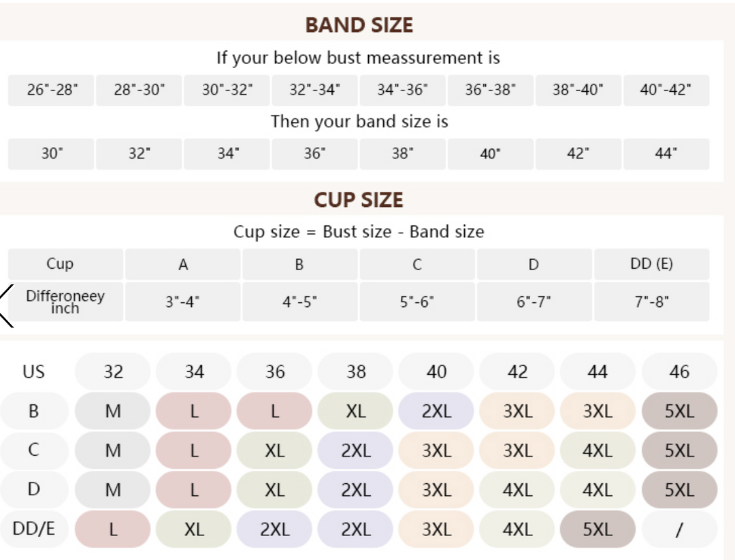Click the BAND SIZE heading
The width and height of the screenshot is (735, 560).
click(x=359, y=25)
